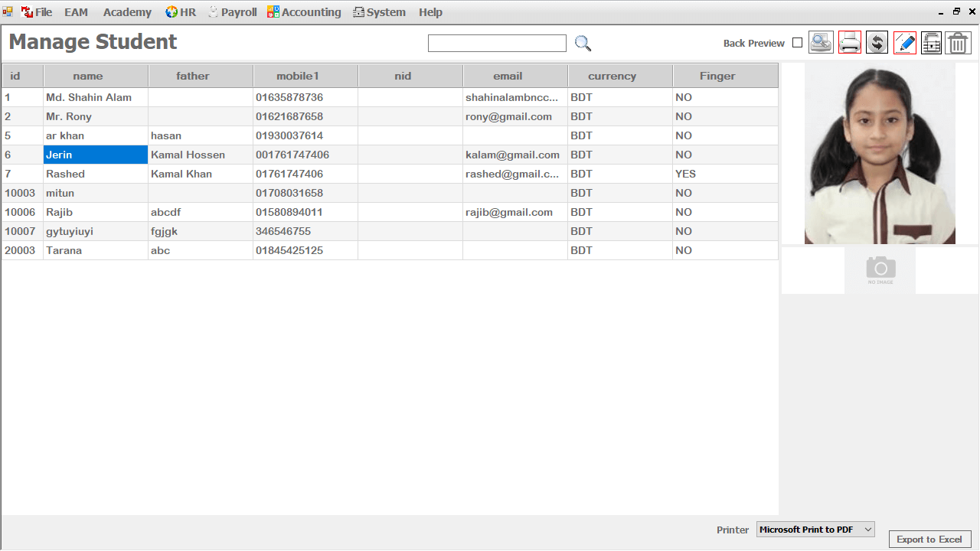
Task: Click the trash can delete icon
Action: pos(958,43)
